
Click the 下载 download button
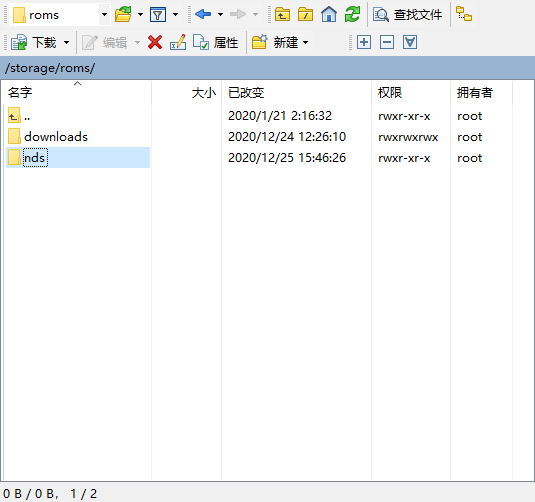click(x=34, y=42)
